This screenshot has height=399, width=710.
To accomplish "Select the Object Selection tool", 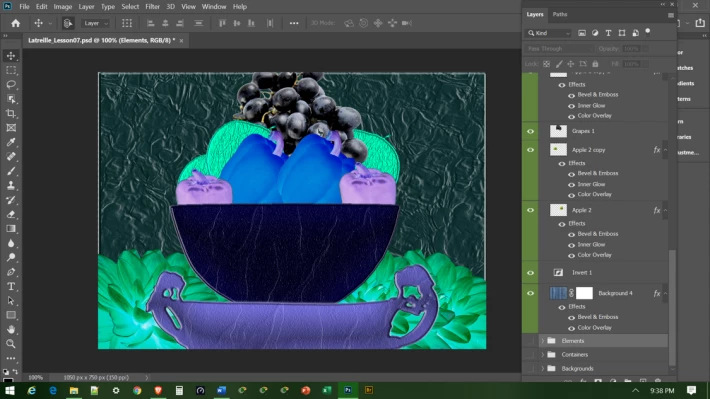I will [x=11, y=99].
